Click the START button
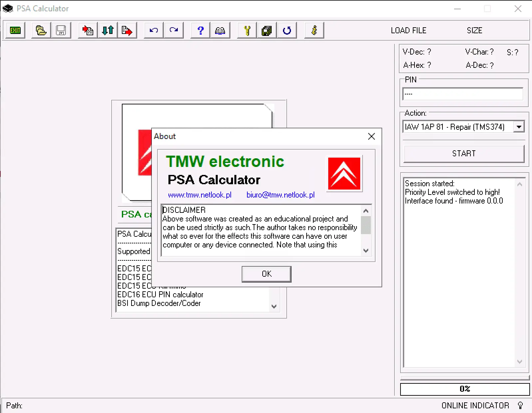Image resolution: width=532 pixels, height=413 pixels. 464,154
